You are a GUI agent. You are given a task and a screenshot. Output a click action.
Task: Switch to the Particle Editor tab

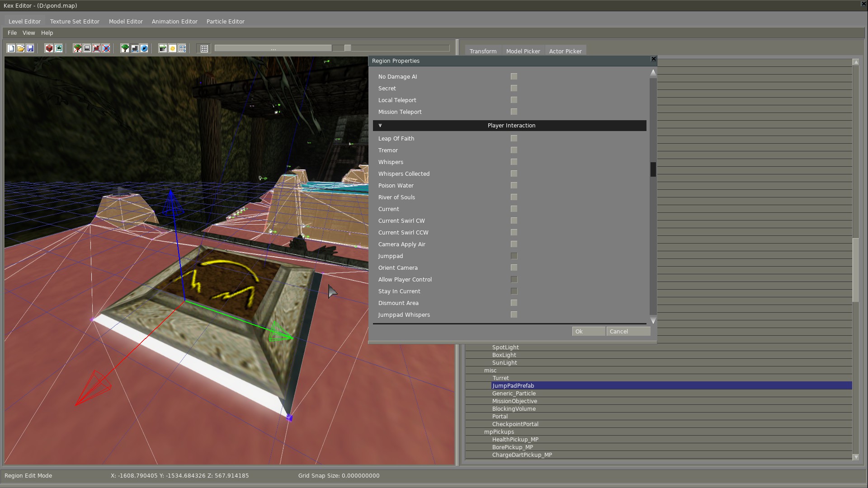tap(225, 22)
